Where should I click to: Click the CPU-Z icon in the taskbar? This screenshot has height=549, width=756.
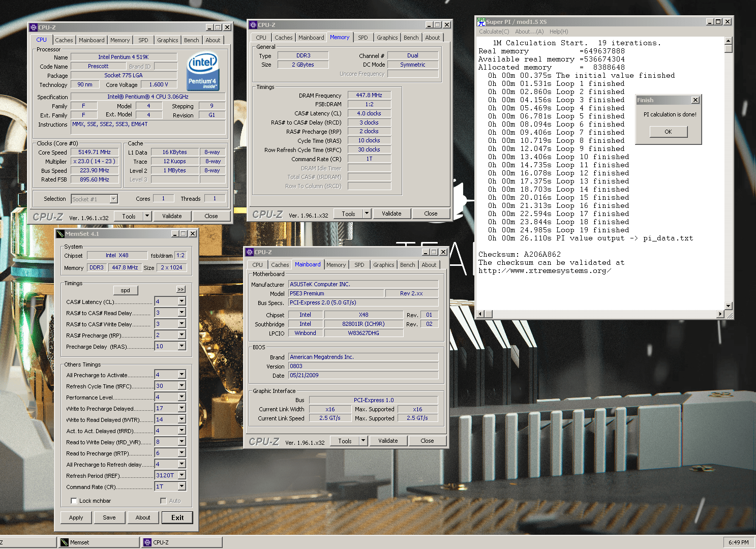coord(147,542)
